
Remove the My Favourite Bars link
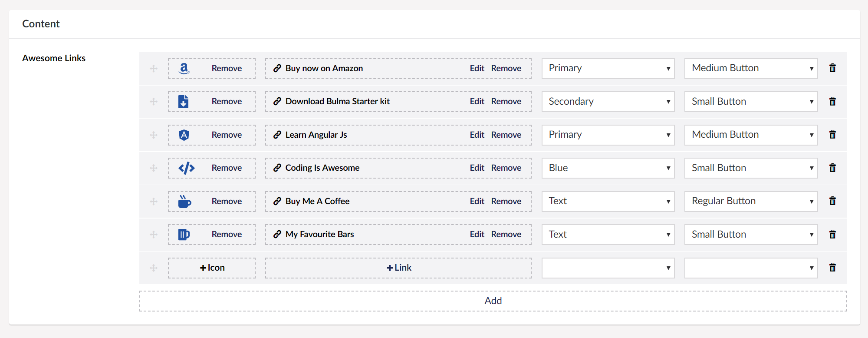point(506,234)
